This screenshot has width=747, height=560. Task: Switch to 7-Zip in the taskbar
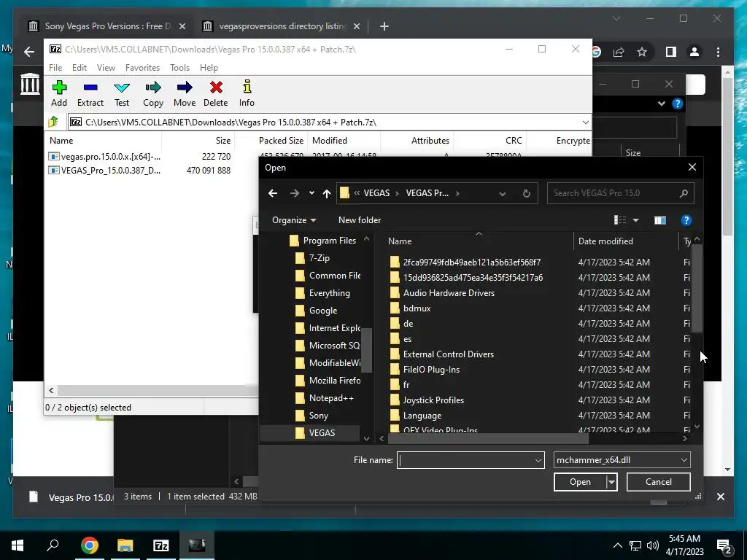pos(161,545)
